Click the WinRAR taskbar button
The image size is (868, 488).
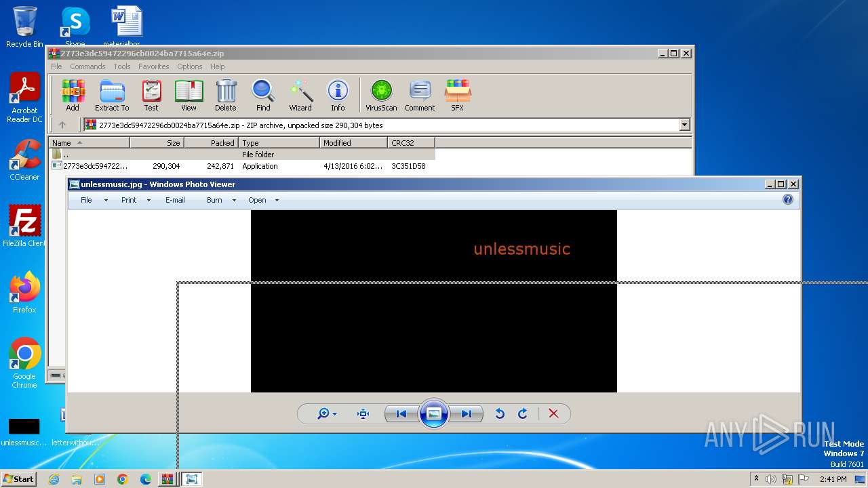click(x=167, y=479)
